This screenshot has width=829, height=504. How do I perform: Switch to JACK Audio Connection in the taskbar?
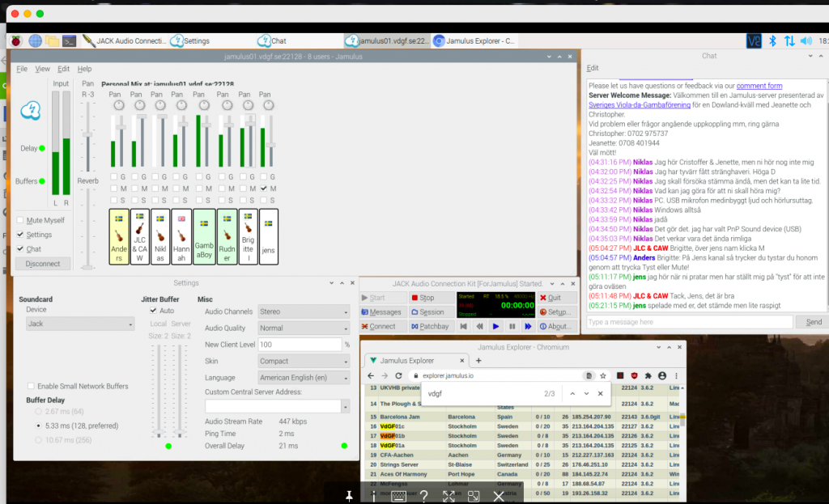[x=124, y=40]
